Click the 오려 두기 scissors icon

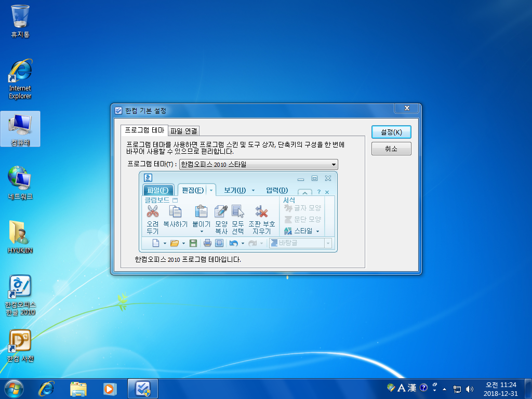point(153,211)
